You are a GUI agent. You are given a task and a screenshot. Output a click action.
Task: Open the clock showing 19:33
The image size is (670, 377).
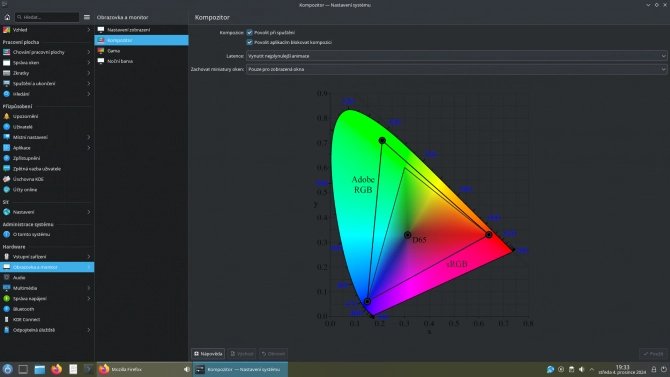(623, 369)
